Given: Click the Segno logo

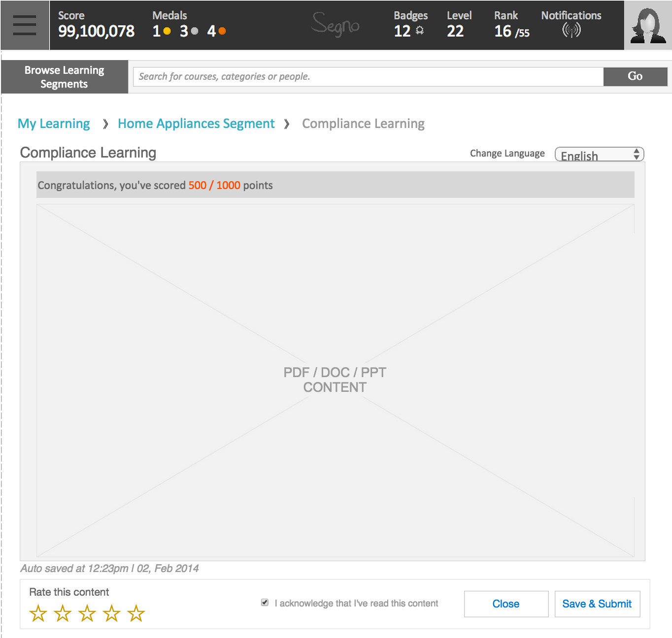Looking at the screenshot, I should click(x=336, y=25).
